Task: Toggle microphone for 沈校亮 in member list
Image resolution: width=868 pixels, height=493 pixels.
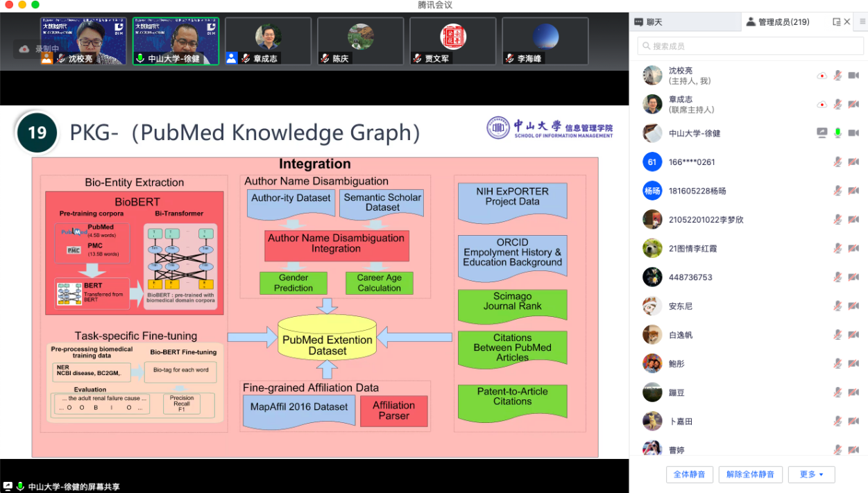Action: pyautogui.click(x=838, y=76)
